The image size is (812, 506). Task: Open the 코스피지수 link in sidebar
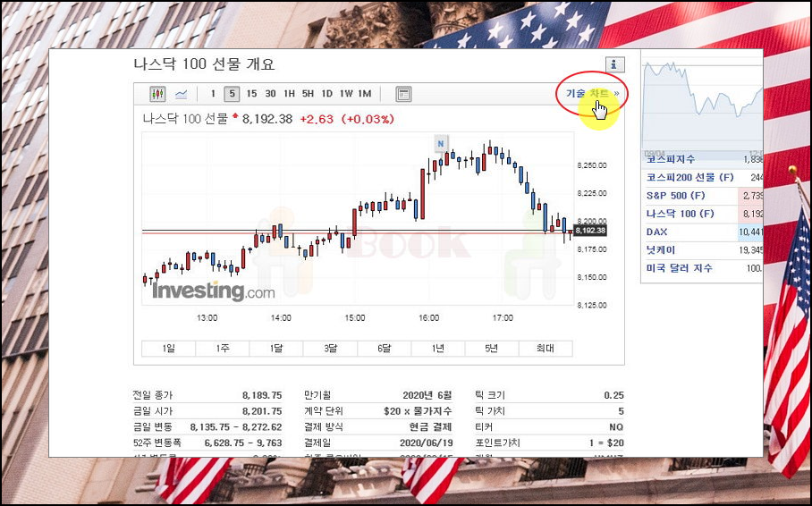pos(671,159)
